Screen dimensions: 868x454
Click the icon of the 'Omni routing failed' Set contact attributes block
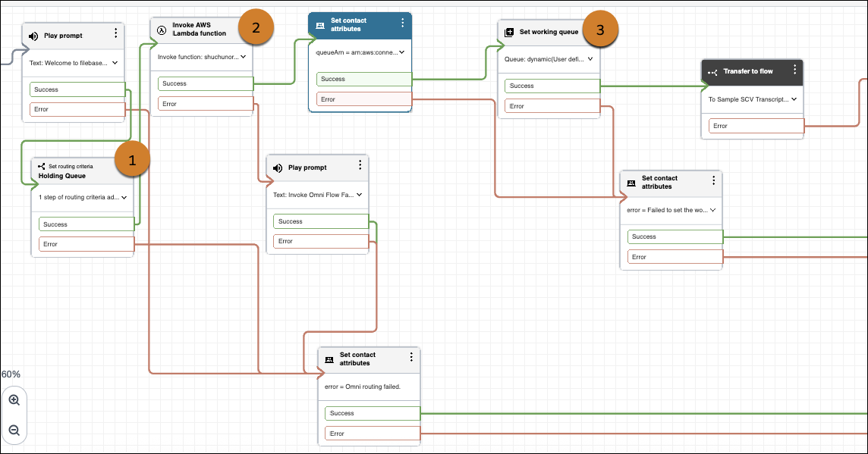329,359
